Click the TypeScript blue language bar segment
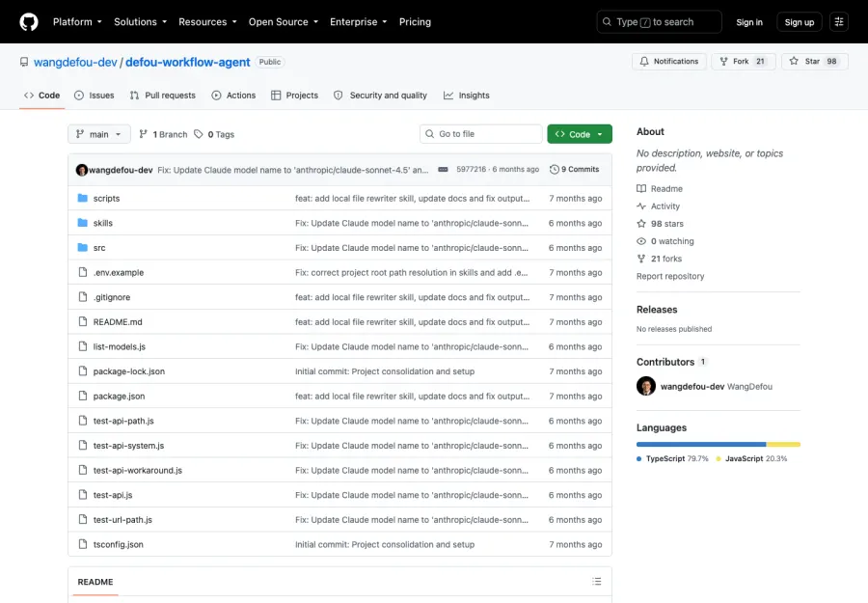The height and width of the screenshot is (603, 868). (x=701, y=444)
